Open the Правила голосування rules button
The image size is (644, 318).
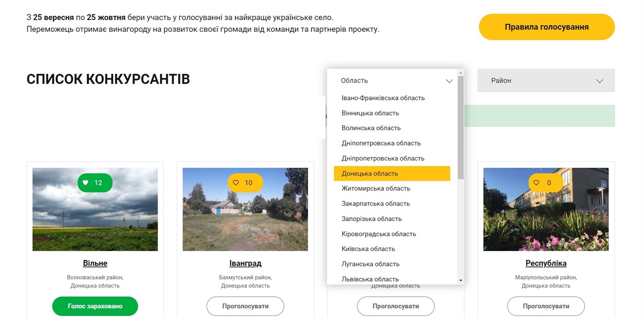(547, 27)
